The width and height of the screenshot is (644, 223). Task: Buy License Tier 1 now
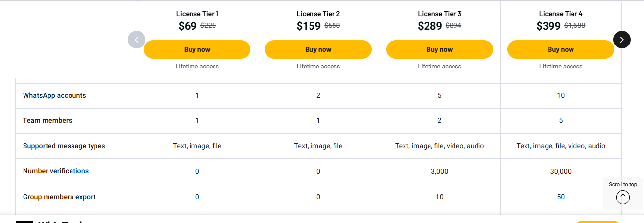197,49
